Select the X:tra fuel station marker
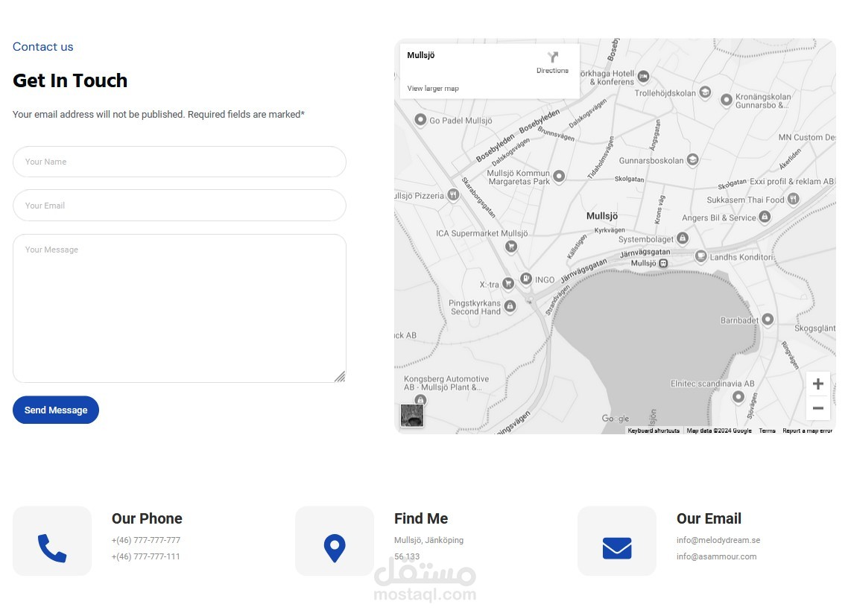851x616 pixels. (x=508, y=283)
